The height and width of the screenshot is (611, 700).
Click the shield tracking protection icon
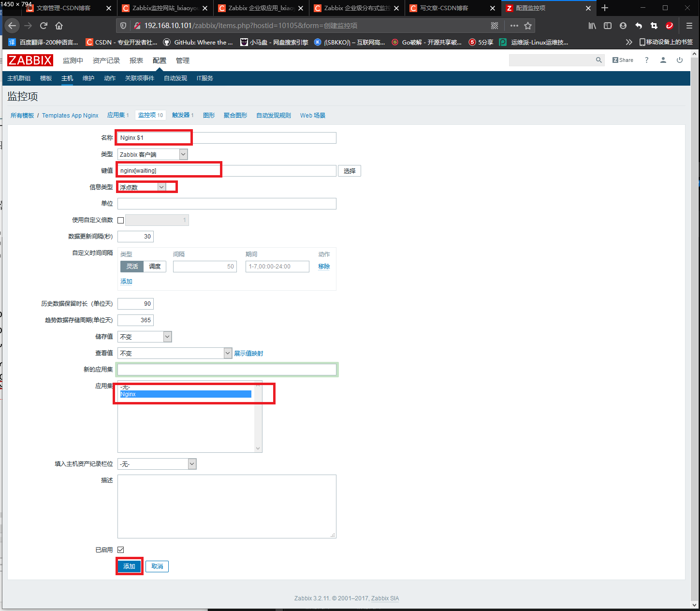[x=123, y=26]
